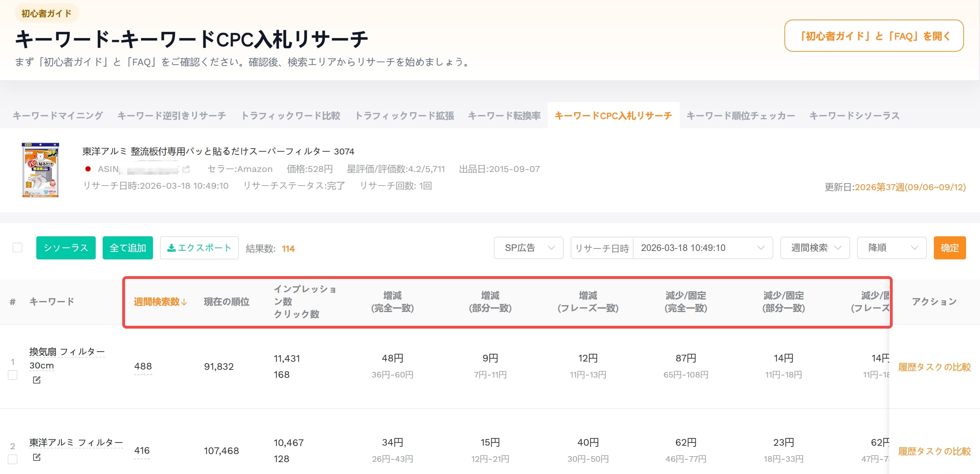Open the external link icon next to ASIN
Screen dimensions: 980x474
pos(186,168)
